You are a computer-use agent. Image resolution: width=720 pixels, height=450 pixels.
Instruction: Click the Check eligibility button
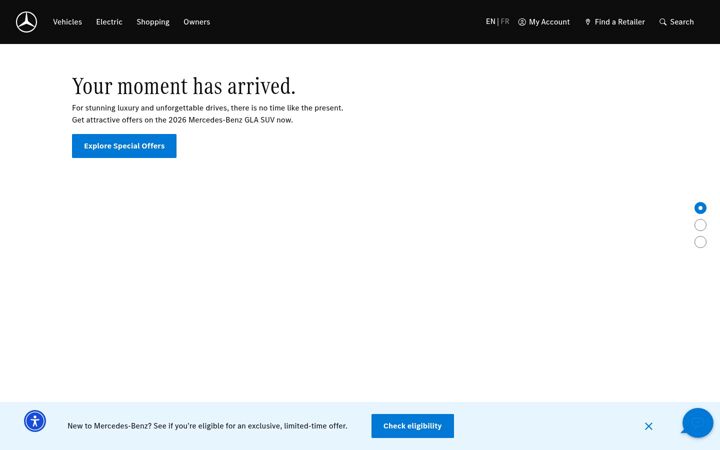[412, 426]
